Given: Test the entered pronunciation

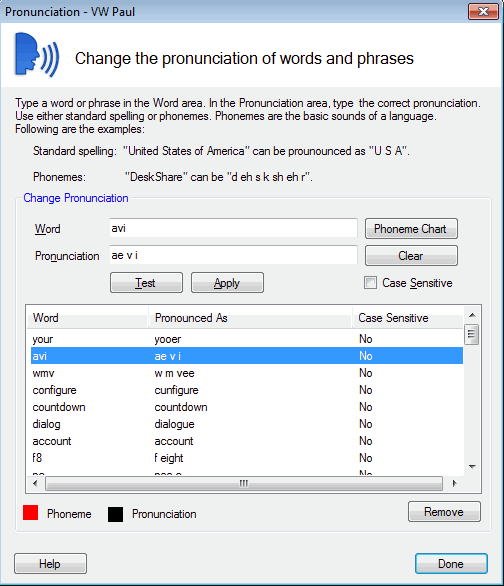Looking at the screenshot, I should click(x=146, y=283).
